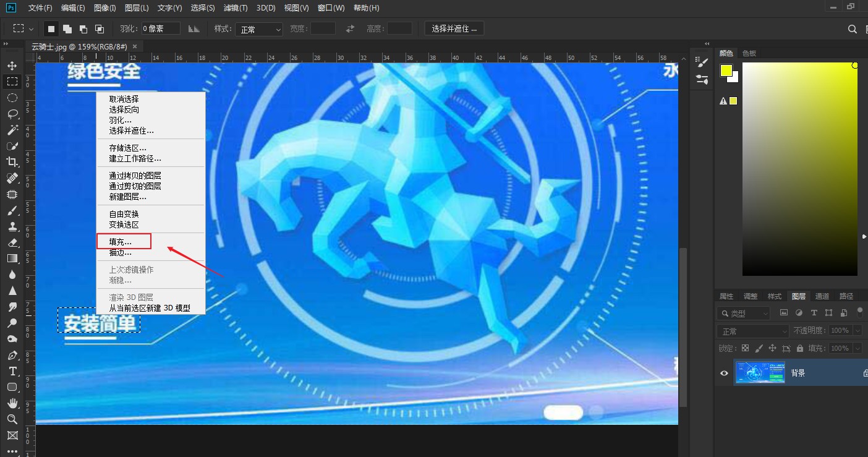Select the Rectangular Marquee tool in toolbar
868x457 pixels.
pyautogui.click(x=12, y=82)
